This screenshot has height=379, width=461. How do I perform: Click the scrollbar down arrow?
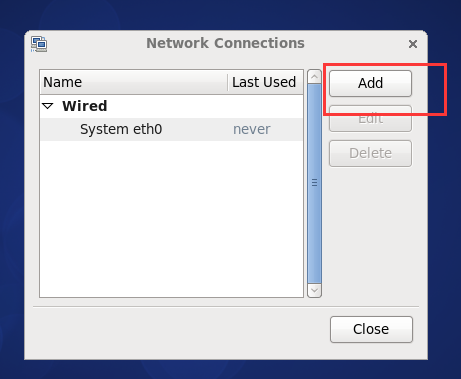(314, 290)
